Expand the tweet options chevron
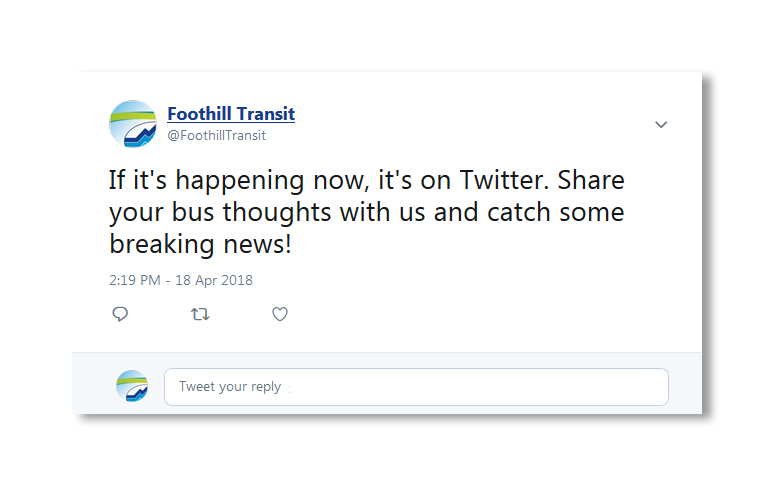Image resolution: width=774 pixels, height=486 pixels. 661,125
